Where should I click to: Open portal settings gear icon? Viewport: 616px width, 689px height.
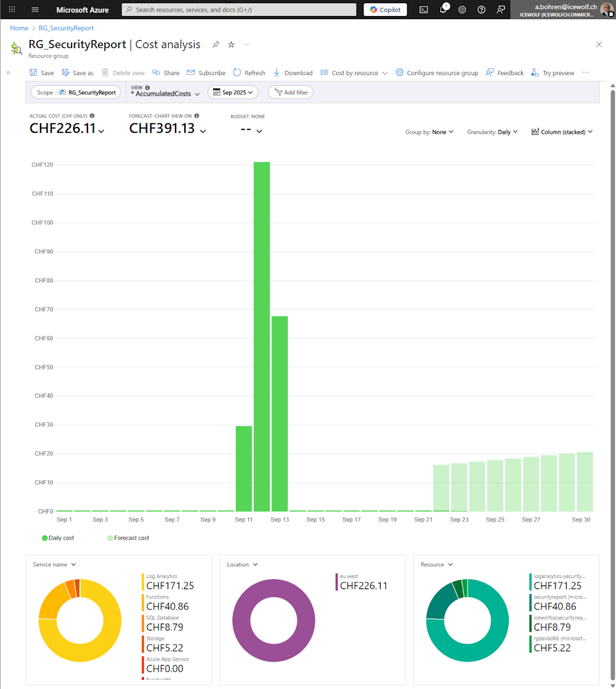[462, 10]
